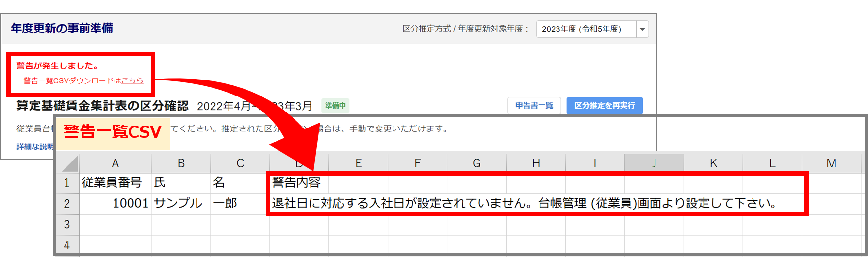Click cell with employee number 10001
The width and height of the screenshot is (868, 257).
[x=115, y=203]
